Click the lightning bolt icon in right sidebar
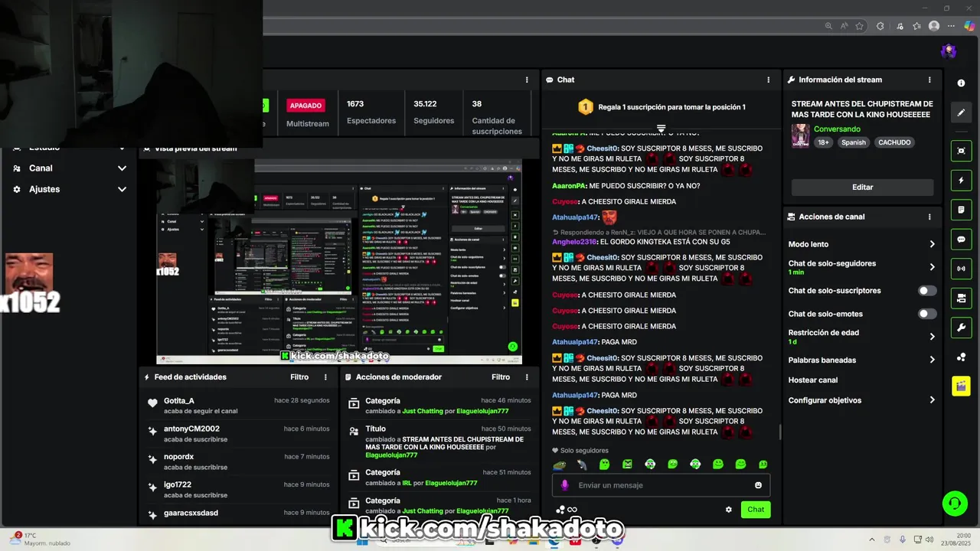 pos(962,181)
